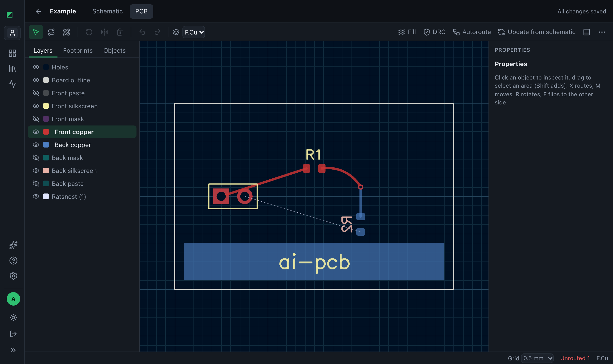Show the Front paste layer
Image resolution: width=613 pixels, height=364 pixels.
coord(36,93)
